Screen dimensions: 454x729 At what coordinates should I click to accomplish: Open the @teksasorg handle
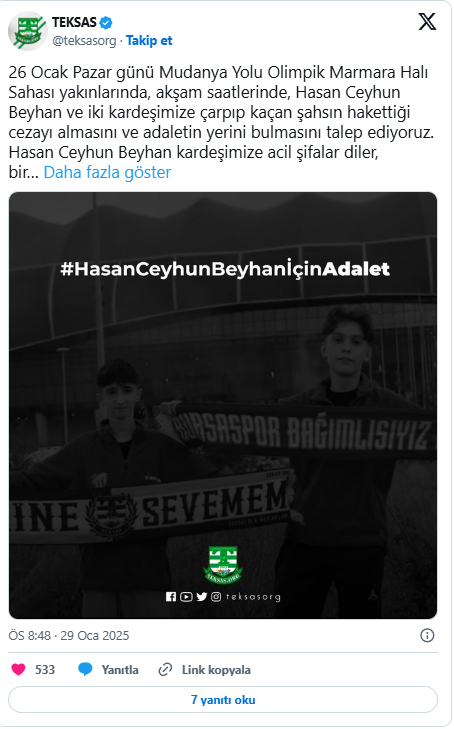[x=84, y=41]
